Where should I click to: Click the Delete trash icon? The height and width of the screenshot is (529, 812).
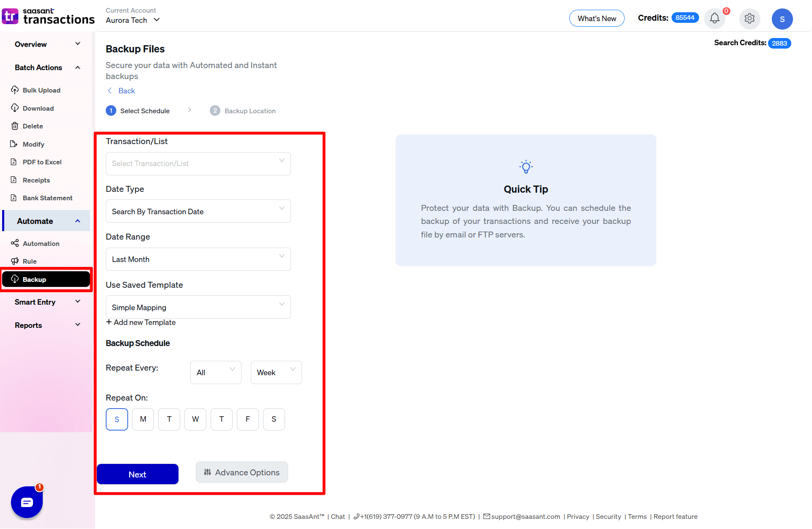click(15, 126)
